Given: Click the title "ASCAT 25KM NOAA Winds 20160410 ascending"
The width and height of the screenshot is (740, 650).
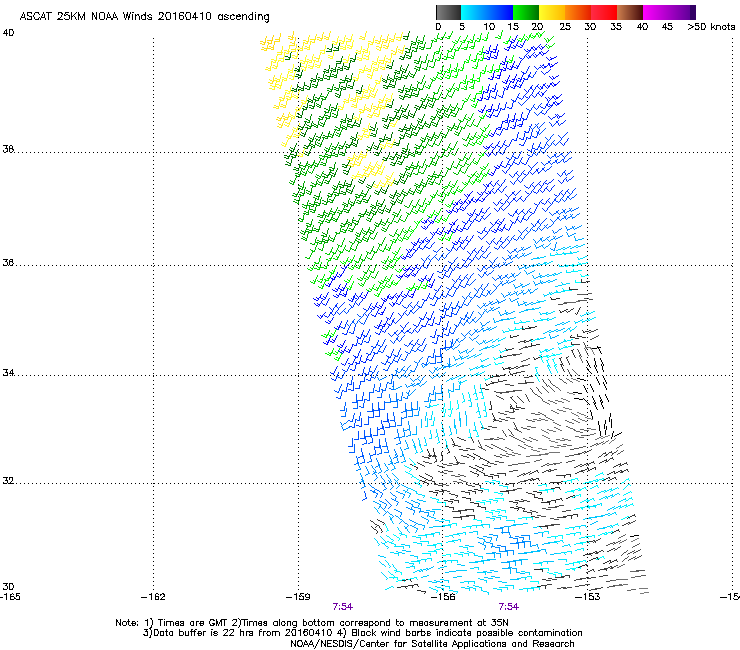Looking at the screenshot, I should tap(144, 17).
